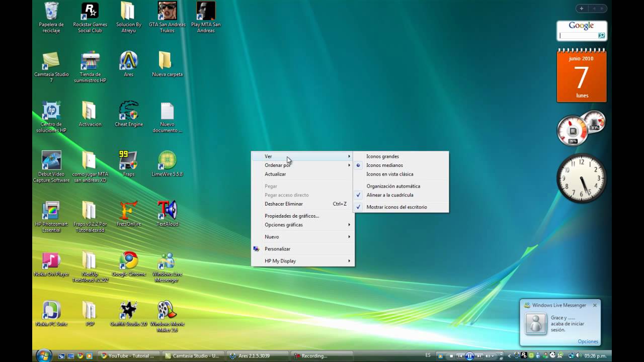Screen dimensions: 644x362
Task: Expand the Ordenar por submenu
Action: 303,165
